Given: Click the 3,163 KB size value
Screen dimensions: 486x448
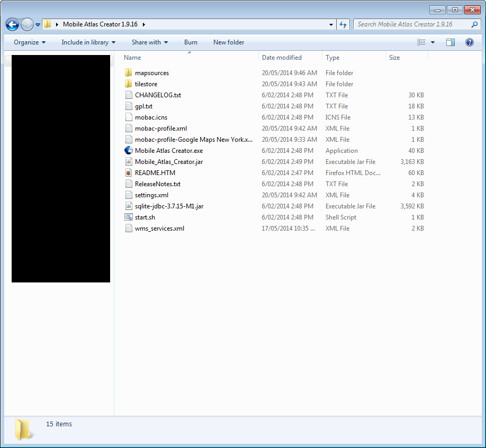Looking at the screenshot, I should pos(412,162).
